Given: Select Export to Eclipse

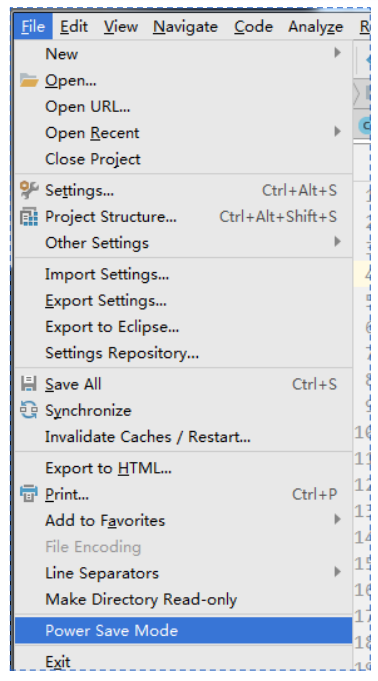Looking at the screenshot, I should 183,327.
